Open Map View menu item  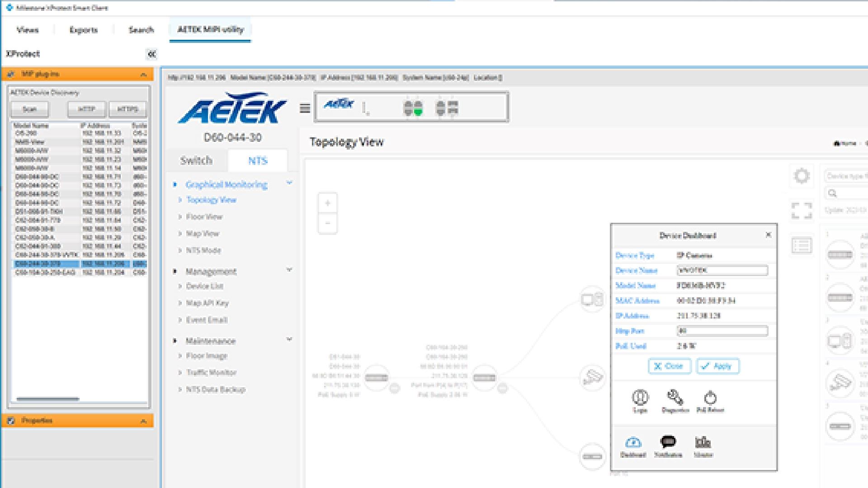pos(203,234)
